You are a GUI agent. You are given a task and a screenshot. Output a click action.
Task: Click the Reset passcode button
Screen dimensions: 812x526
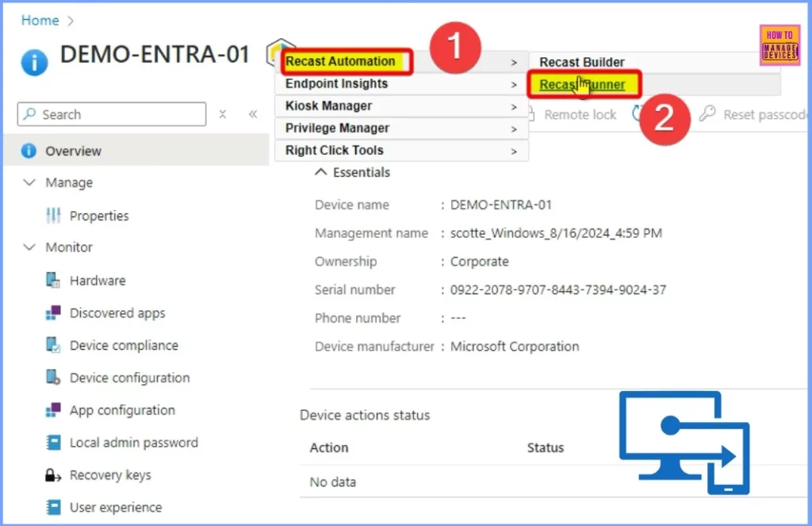tap(753, 114)
